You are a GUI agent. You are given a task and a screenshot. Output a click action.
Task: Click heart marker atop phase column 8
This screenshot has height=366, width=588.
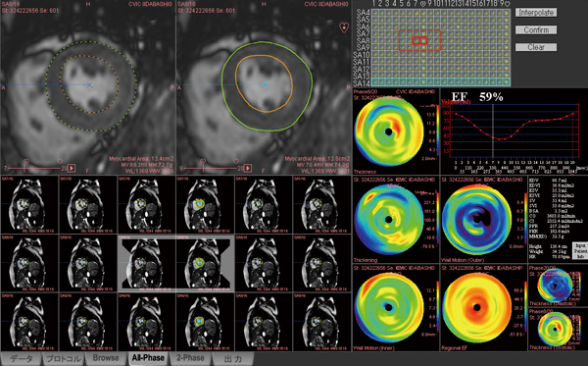[x=423, y=4]
